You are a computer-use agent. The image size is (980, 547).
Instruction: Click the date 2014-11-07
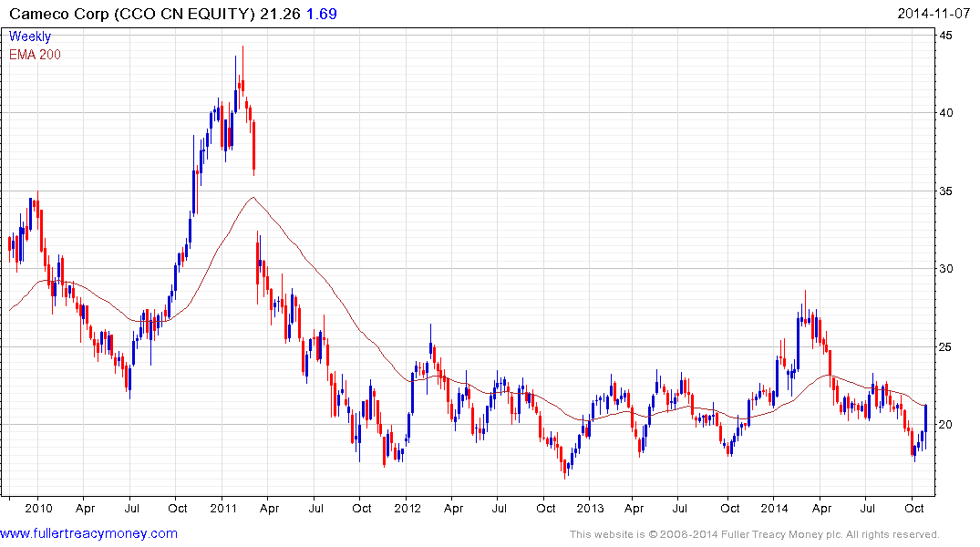(x=934, y=14)
